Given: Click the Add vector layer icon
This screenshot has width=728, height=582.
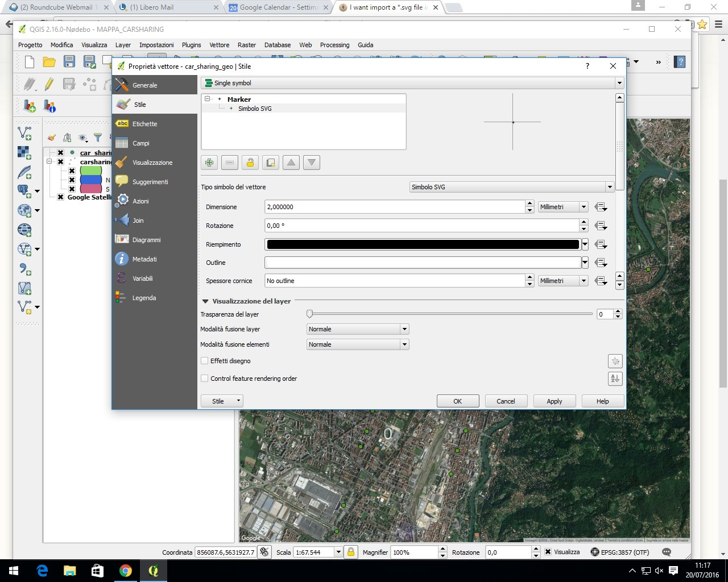Looking at the screenshot, I should (24, 133).
